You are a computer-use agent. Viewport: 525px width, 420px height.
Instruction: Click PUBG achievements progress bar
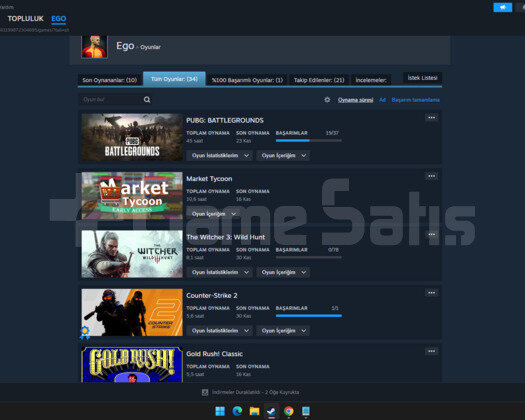pyautogui.click(x=309, y=141)
